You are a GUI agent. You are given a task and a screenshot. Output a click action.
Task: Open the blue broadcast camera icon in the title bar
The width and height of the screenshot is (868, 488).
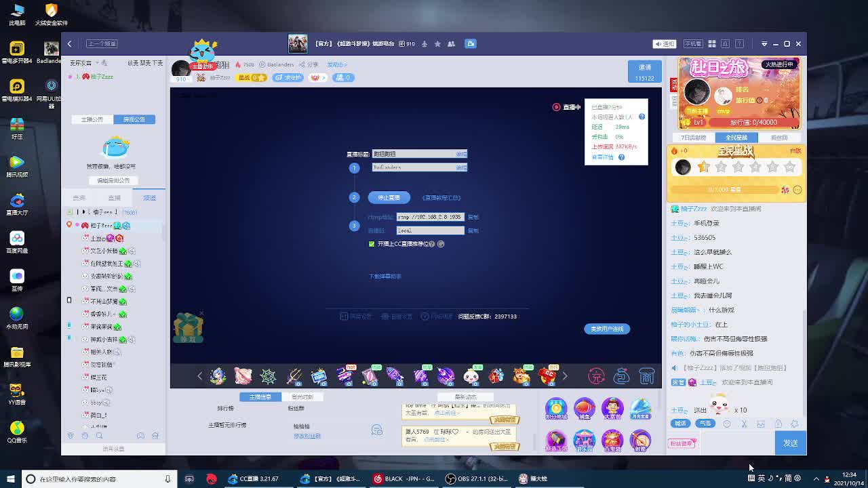471,43
